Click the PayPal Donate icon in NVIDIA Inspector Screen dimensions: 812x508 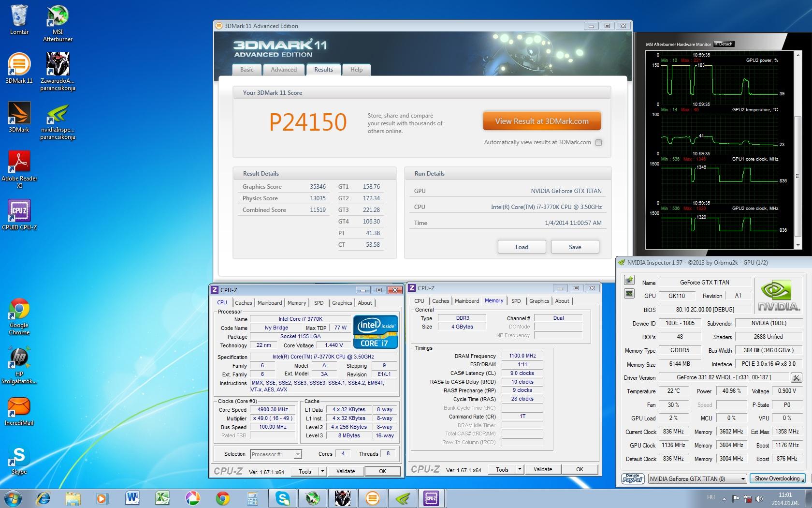633,478
